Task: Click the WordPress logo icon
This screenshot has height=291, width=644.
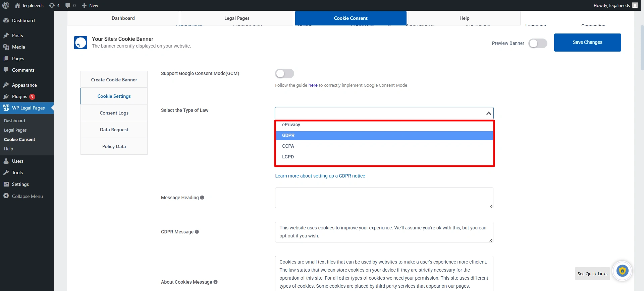Action: coord(6,5)
